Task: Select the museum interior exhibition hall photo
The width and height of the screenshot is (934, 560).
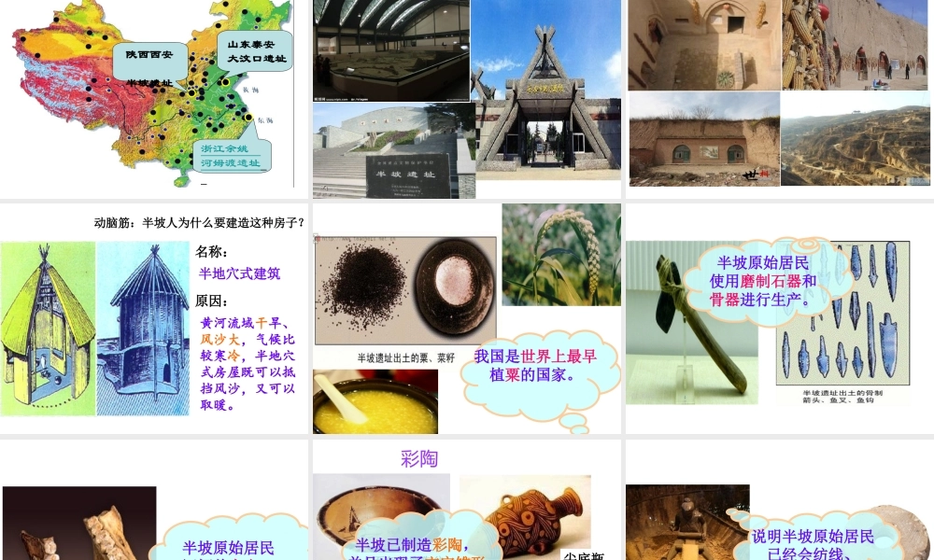Action: click(391, 50)
